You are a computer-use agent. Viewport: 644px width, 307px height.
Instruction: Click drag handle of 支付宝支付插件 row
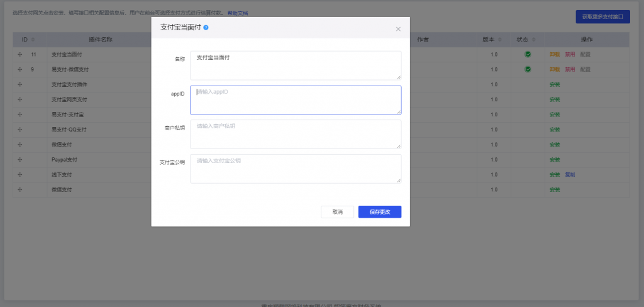19,84
